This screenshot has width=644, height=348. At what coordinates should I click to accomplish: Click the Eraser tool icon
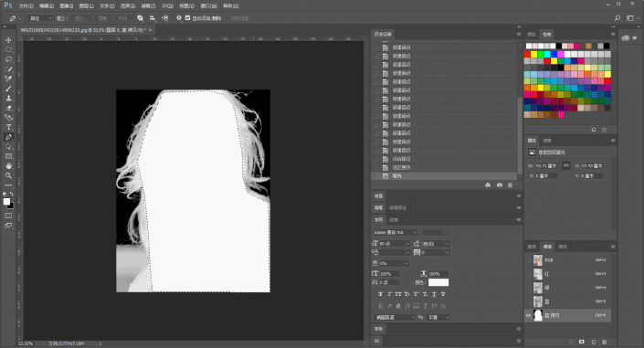point(8,108)
